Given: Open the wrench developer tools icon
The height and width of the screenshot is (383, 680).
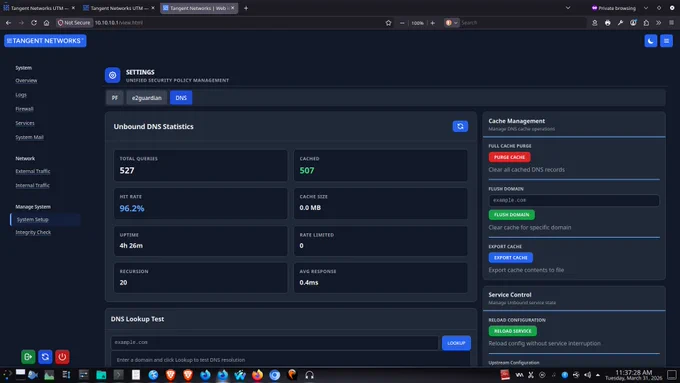Looking at the screenshot, I should [x=620, y=23].
